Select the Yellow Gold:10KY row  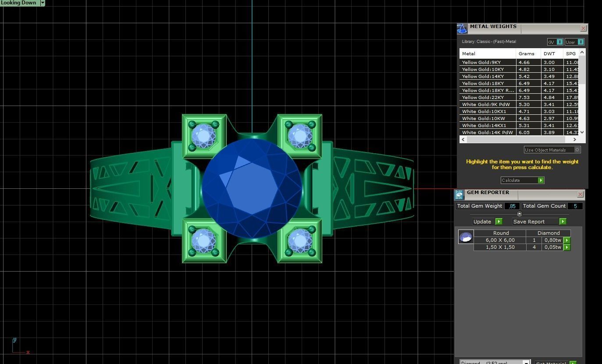pos(519,69)
